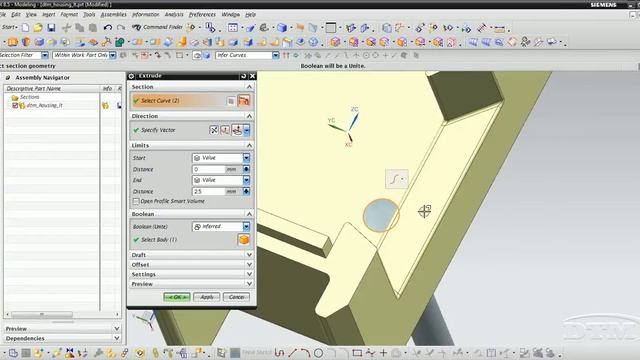The image size is (640, 360).
Task: Click the End Distance input field showing 25
Action: click(x=208, y=191)
